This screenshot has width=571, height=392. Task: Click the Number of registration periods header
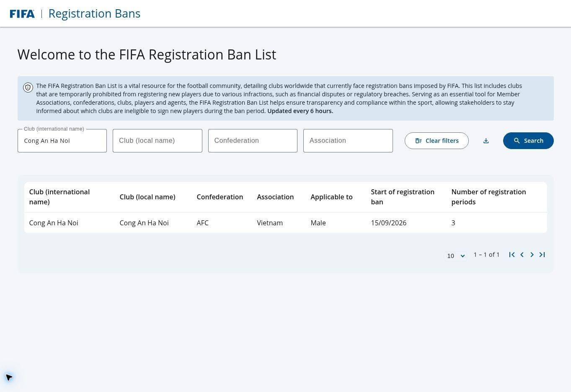pyautogui.click(x=488, y=197)
